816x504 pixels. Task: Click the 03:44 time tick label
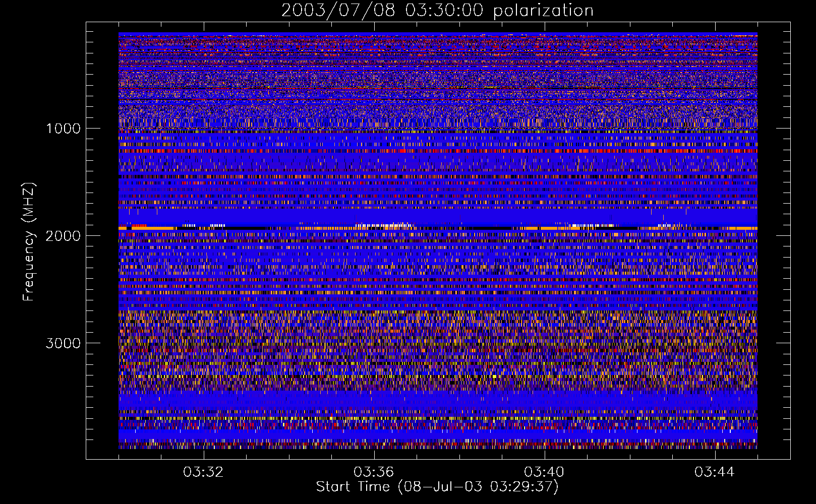click(715, 472)
